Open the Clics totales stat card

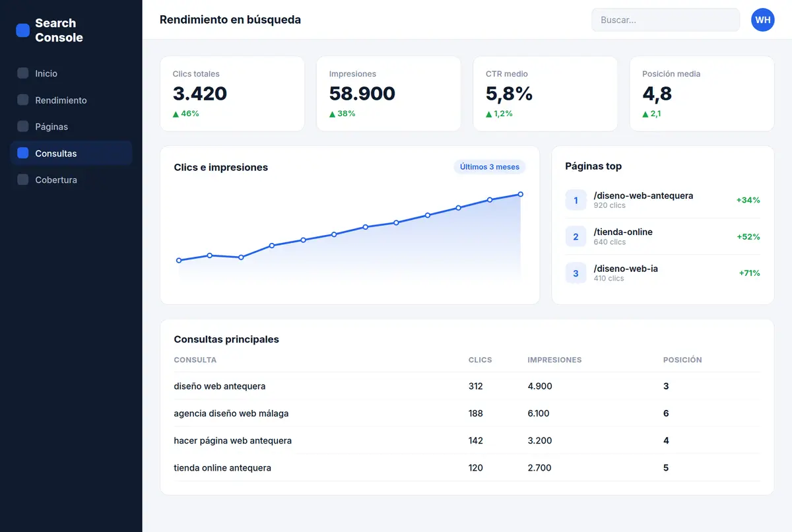coord(232,94)
